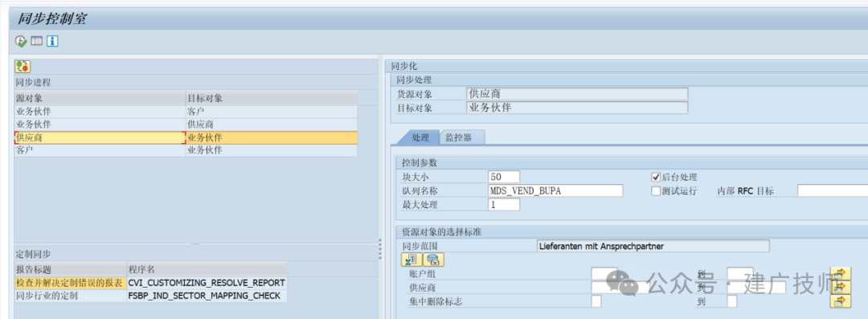Open the blue Information icon
The image size is (868, 319).
tap(52, 41)
